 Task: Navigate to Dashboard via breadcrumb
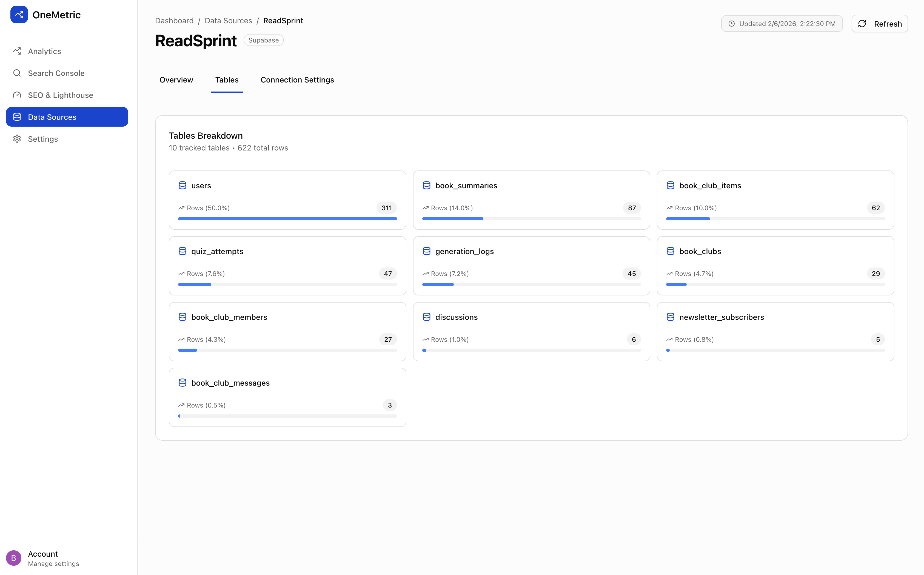pyautogui.click(x=174, y=21)
